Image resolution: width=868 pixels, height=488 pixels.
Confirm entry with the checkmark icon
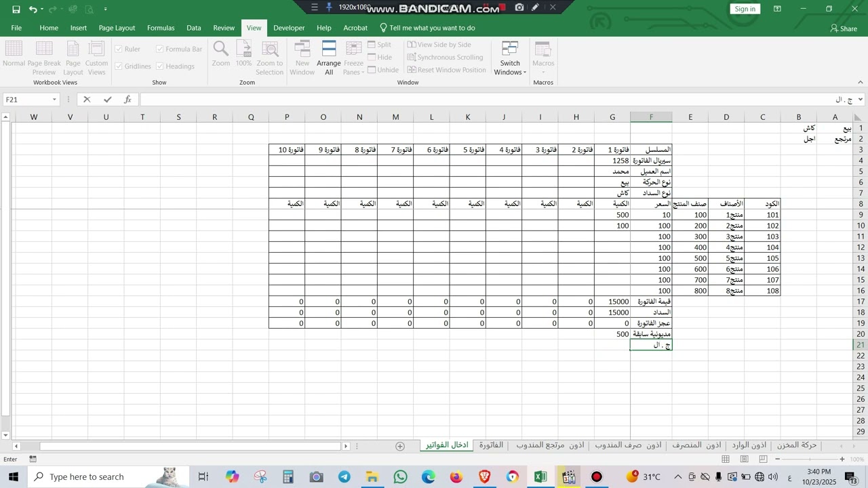click(107, 100)
